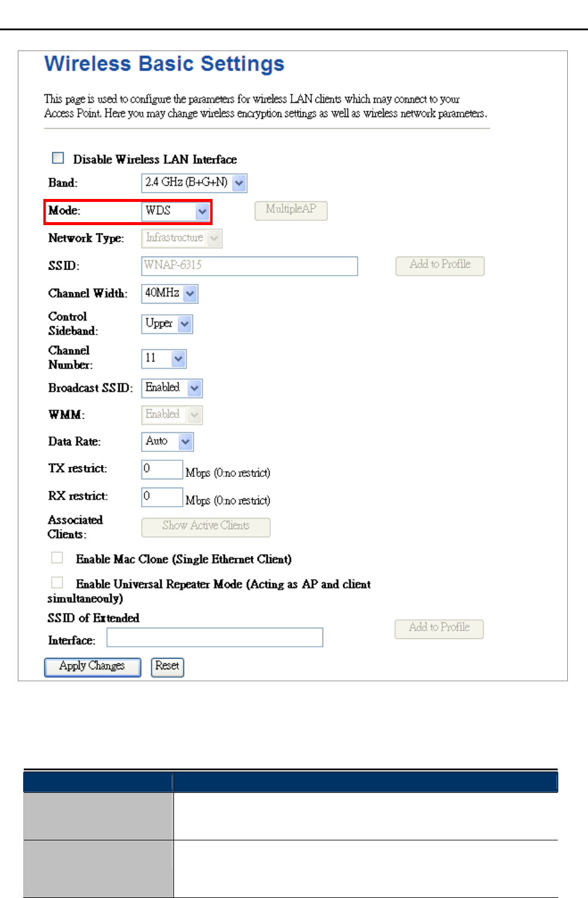Click the Reset button
588x898 pixels.
[167, 667]
